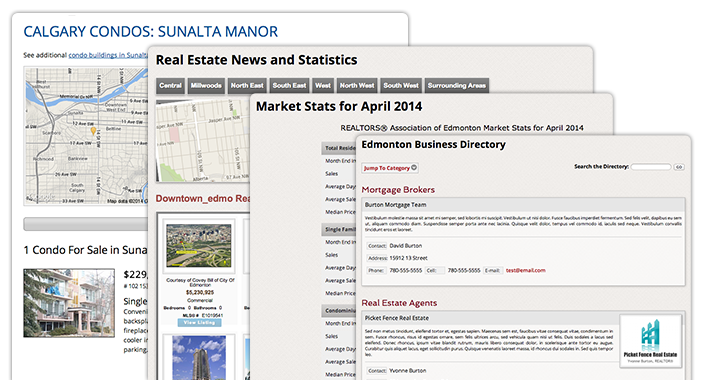The width and height of the screenshot is (712, 380).
Task: Switch to the South East tab
Action: tap(289, 85)
